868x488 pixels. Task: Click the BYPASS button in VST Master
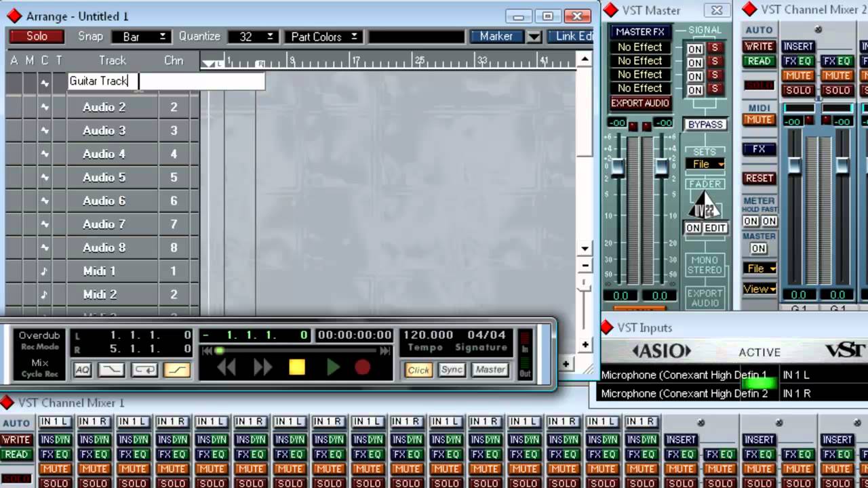705,125
